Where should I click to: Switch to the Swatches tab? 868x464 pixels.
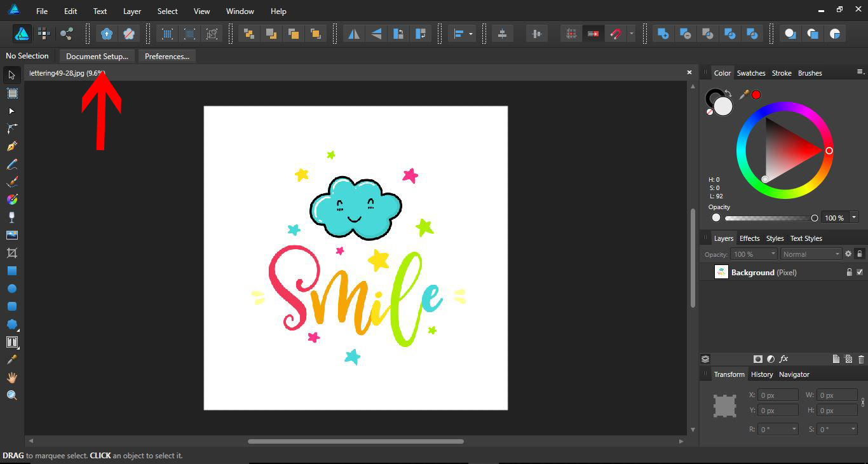(x=750, y=73)
